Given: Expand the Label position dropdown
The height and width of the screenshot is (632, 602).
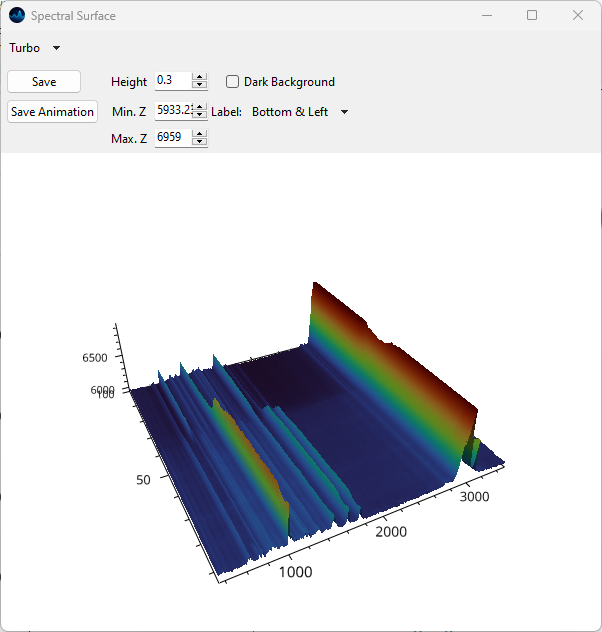Looking at the screenshot, I should click(300, 112).
